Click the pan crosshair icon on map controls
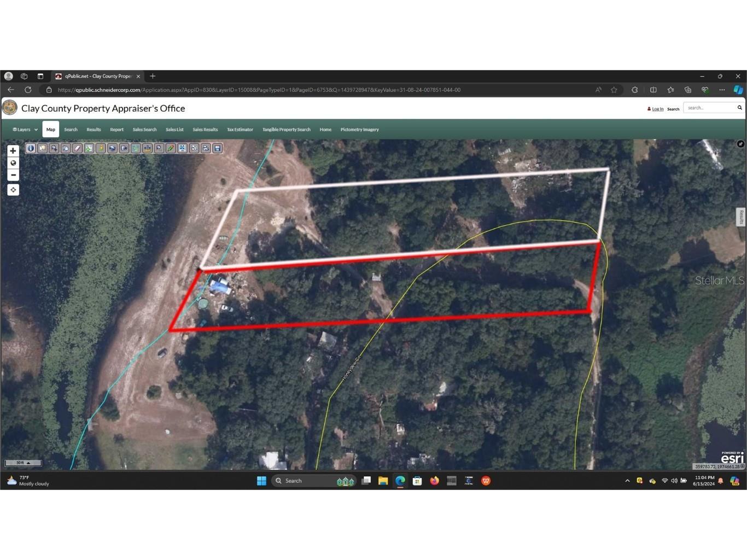 [13, 189]
